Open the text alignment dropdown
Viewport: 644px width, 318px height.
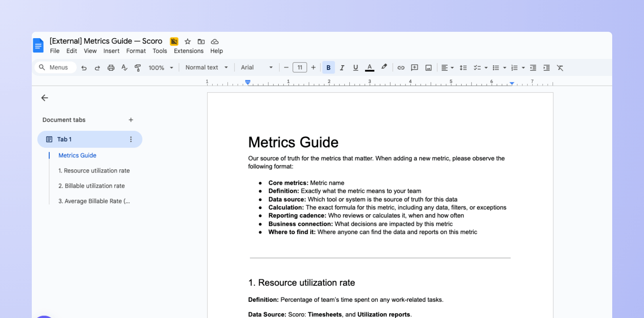coord(447,68)
